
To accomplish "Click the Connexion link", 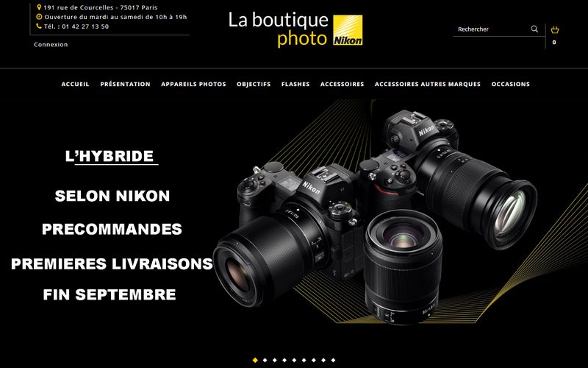I will click(51, 44).
